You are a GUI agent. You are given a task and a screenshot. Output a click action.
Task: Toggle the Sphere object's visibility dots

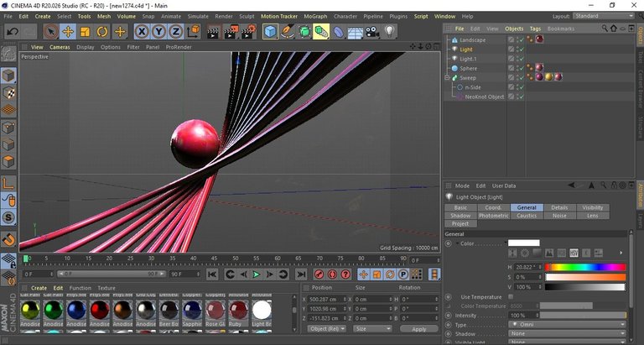tap(517, 68)
